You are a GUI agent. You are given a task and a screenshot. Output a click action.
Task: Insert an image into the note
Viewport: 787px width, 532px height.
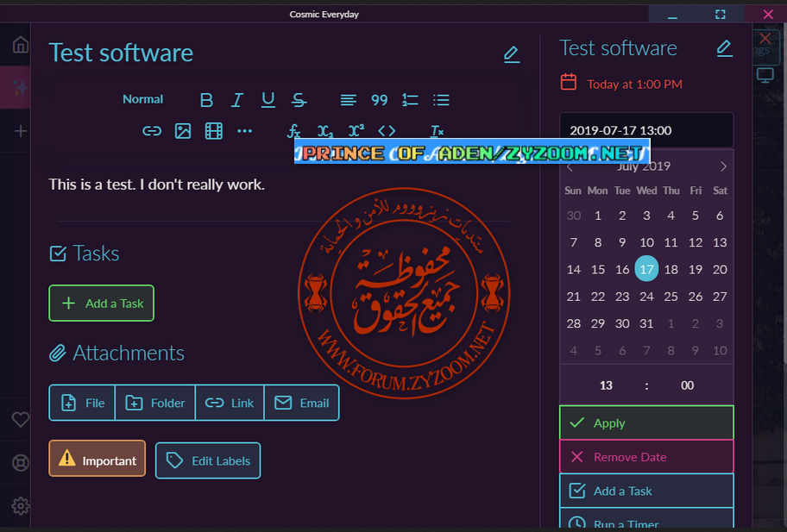[x=183, y=131]
